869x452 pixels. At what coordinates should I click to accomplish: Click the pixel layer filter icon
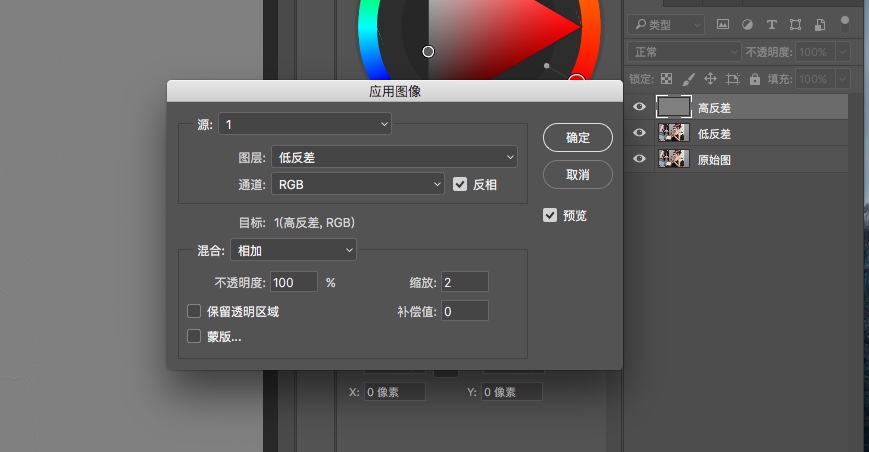tap(722, 25)
